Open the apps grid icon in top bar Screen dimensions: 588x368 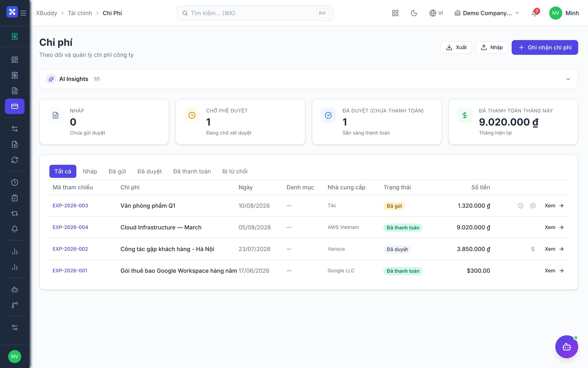395,13
